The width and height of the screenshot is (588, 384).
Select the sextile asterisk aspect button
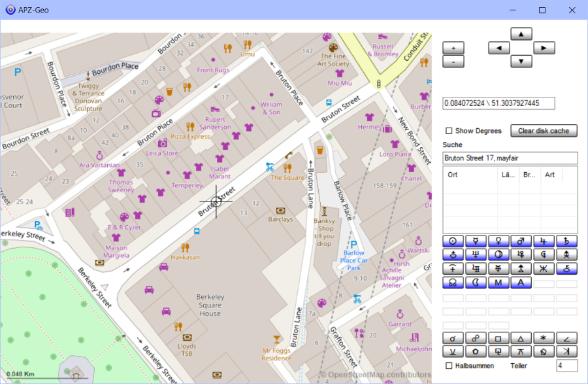[x=544, y=338]
